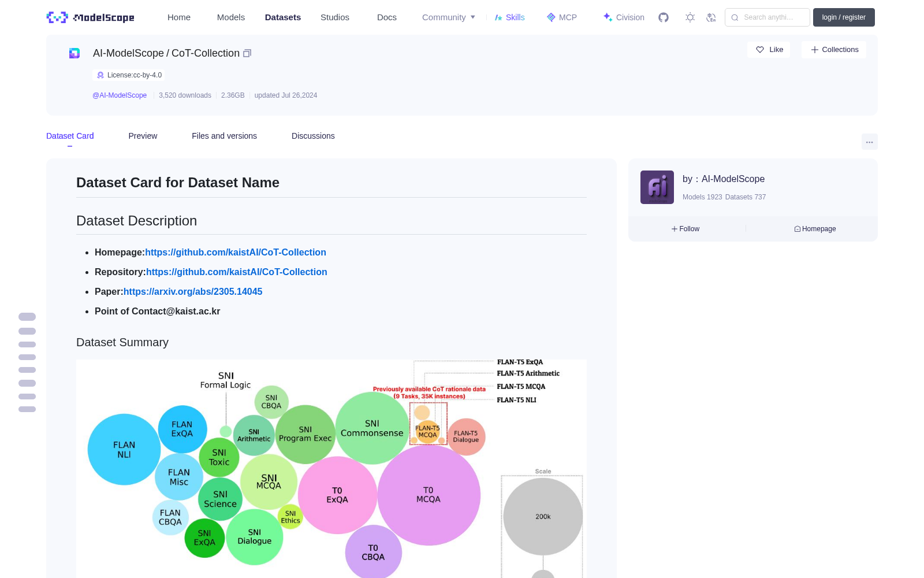Image resolution: width=924 pixels, height=578 pixels.
Task: Switch to the Discussions tab
Action: tap(313, 136)
